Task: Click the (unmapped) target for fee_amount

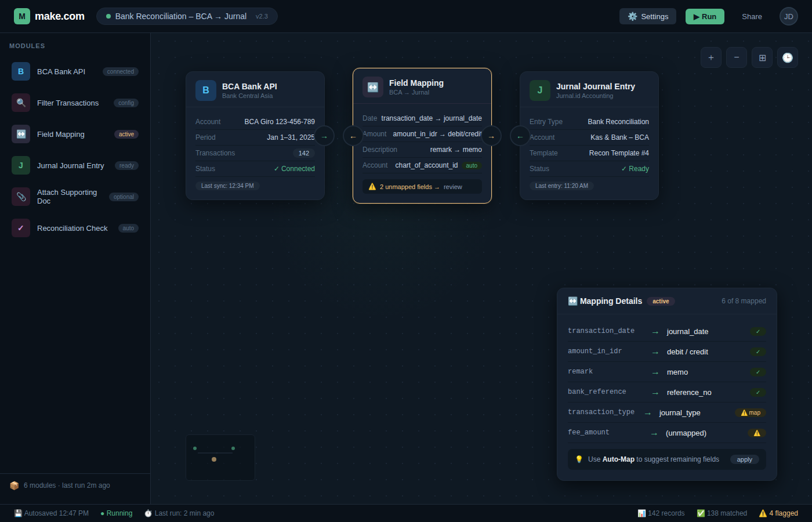Action: 686,433
